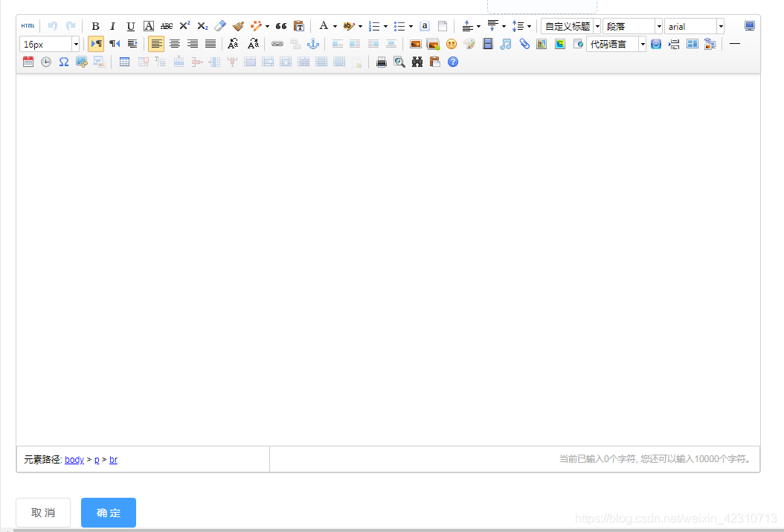Open the multiple image upload icon
The height and width of the screenshot is (532, 784).
(x=433, y=44)
